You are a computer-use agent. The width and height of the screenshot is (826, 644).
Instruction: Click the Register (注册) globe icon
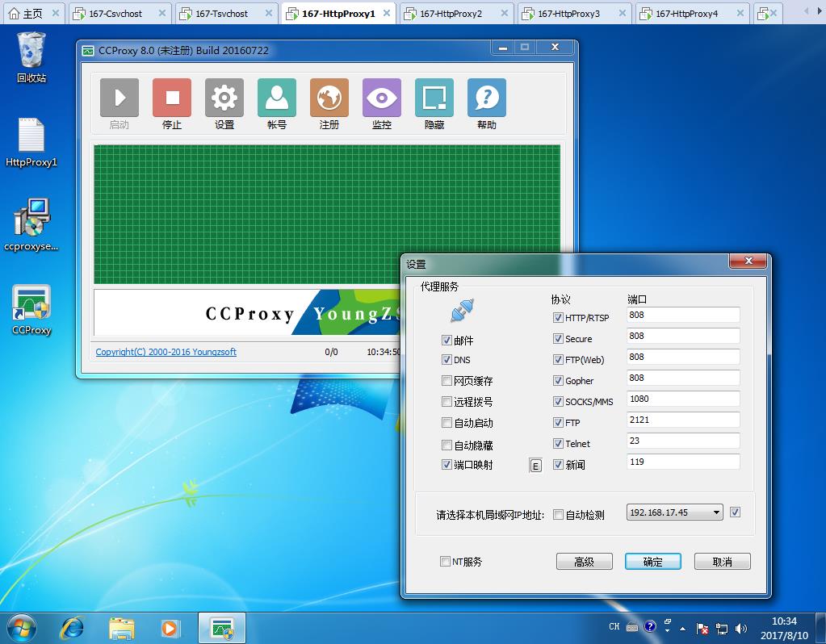click(329, 98)
